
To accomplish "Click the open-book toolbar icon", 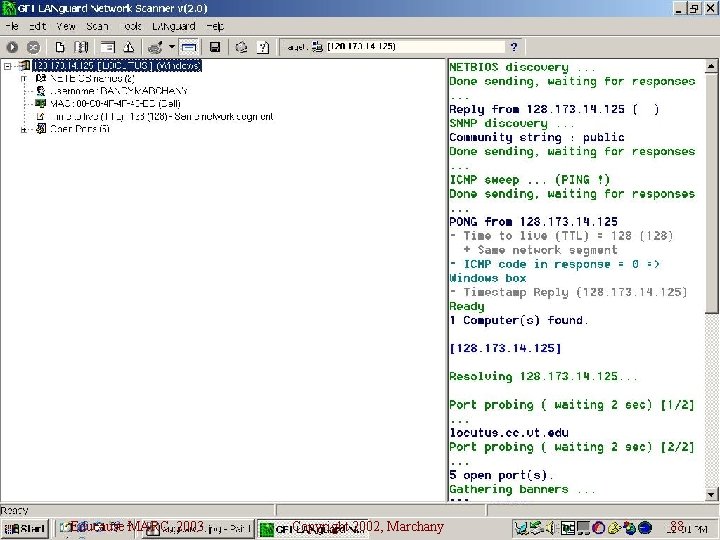I will pyautogui.click(x=81, y=47).
